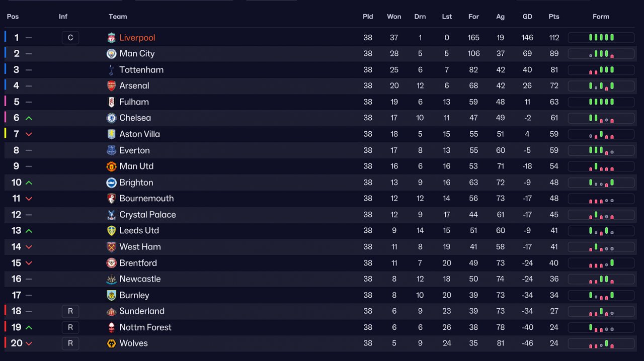This screenshot has height=361, width=644.
Task: Click the 'R' info badge for Wolves
Action: click(70, 343)
